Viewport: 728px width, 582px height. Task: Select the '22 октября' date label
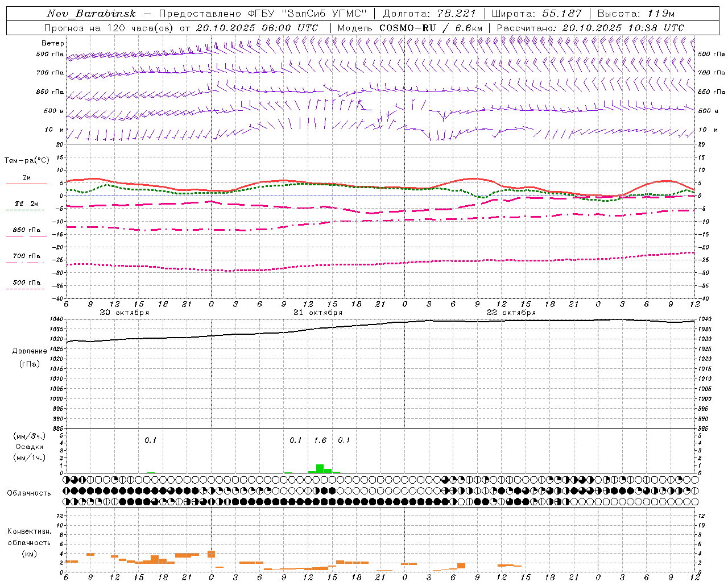(511, 313)
